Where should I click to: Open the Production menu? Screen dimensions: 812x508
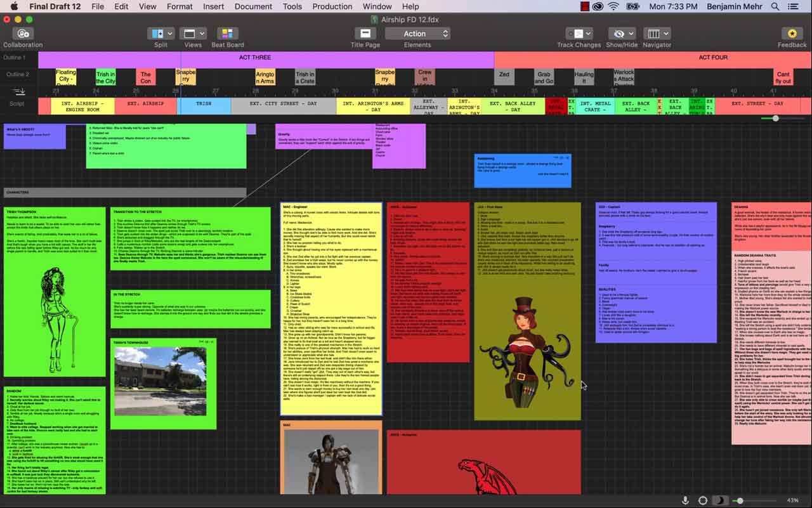(x=332, y=6)
